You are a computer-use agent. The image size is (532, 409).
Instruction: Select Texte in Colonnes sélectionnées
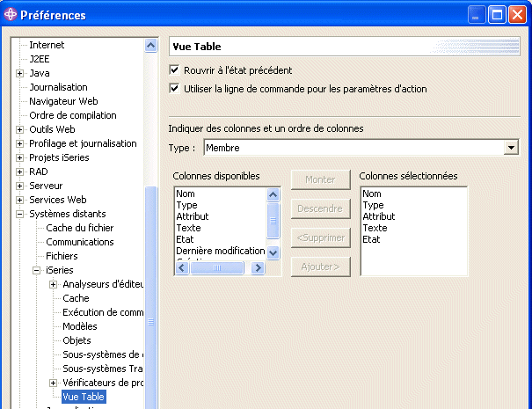point(375,228)
